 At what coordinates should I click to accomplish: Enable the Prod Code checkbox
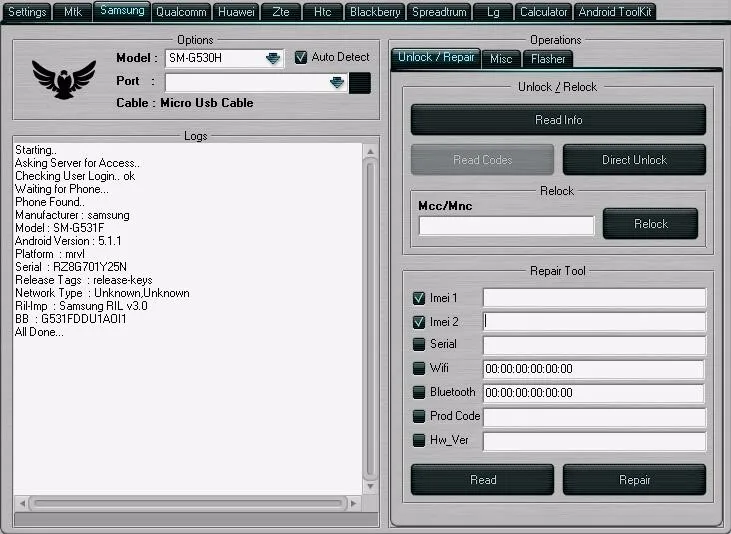click(419, 416)
